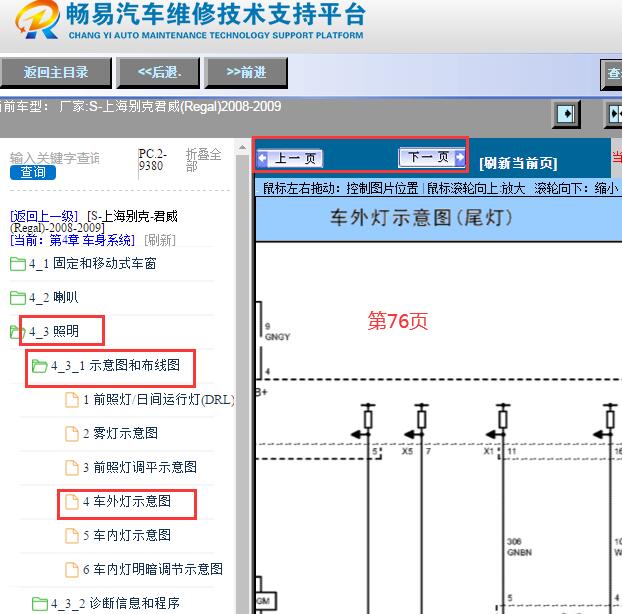The width and height of the screenshot is (622, 614).
Task: Collapse 4_3_1 示意图和布线图 folder
Action: [115, 365]
